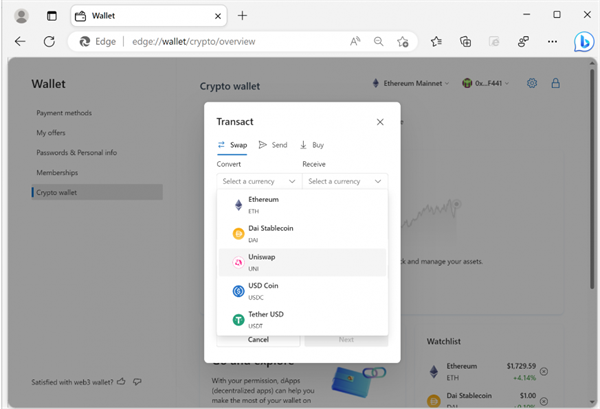600x409 pixels.
Task: Click the add to favorites star icon
Action: pos(402,42)
